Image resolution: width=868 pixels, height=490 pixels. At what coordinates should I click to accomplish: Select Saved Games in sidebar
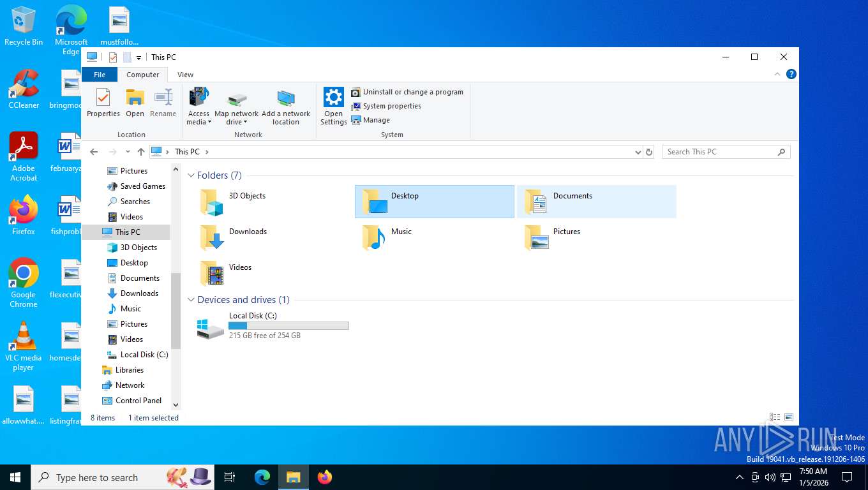[136, 186]
